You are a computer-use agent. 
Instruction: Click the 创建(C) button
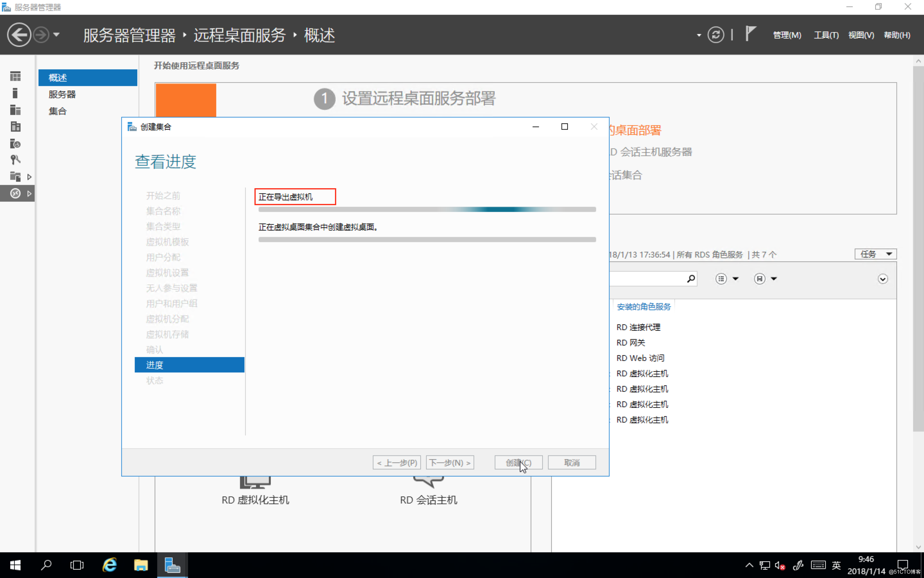point(518,462)
